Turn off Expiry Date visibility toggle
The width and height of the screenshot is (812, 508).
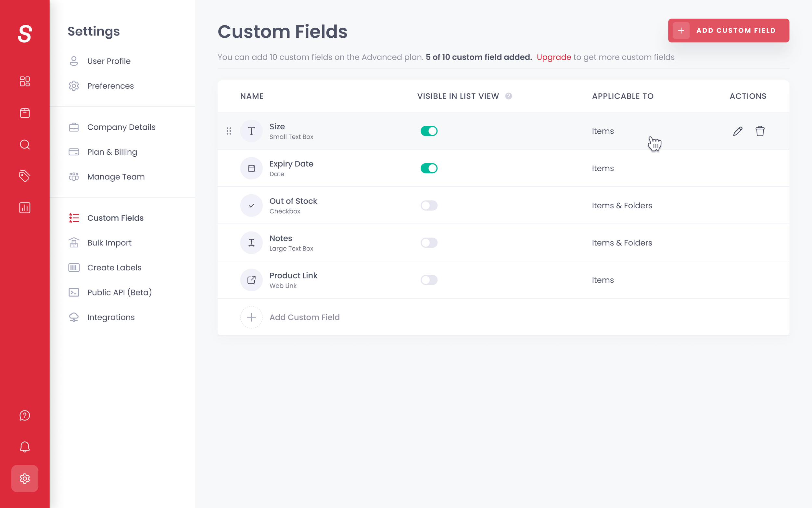429,168
